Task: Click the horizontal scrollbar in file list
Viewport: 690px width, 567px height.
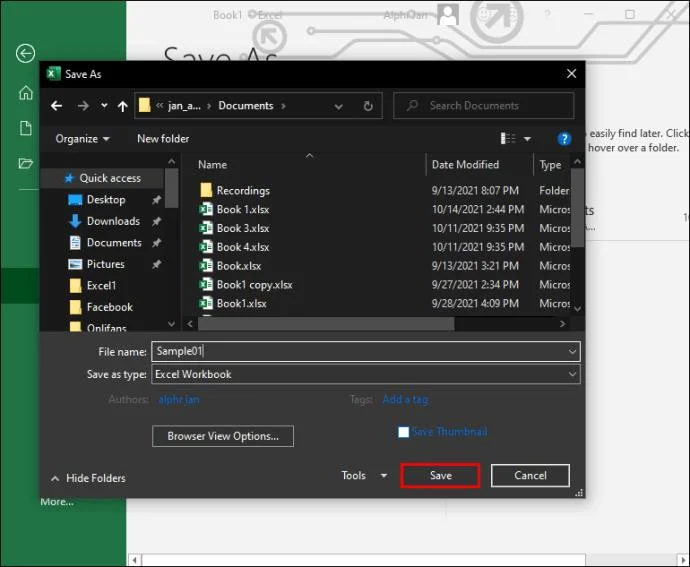Action: pyautogui.click(x=326, y=324)
